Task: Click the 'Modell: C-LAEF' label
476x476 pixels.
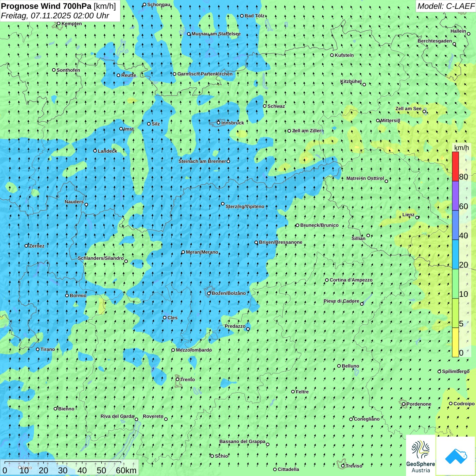Action: (446, 6)
